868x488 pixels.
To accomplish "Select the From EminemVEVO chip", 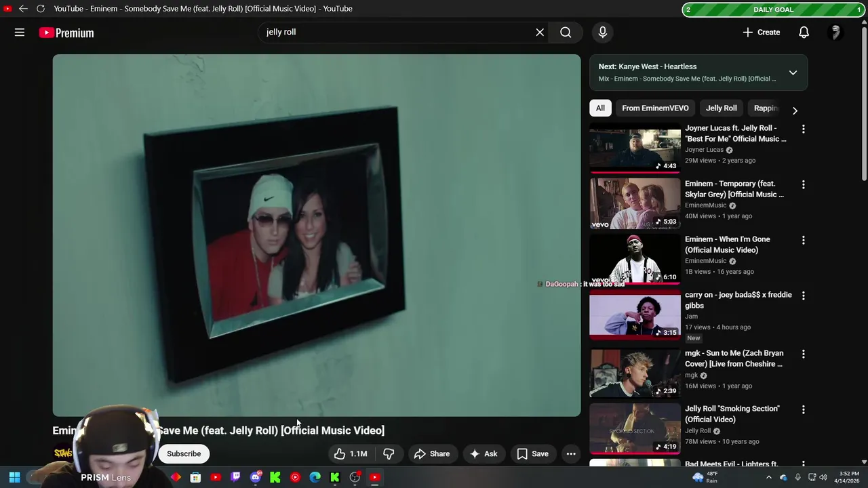I will coord(655,108).
